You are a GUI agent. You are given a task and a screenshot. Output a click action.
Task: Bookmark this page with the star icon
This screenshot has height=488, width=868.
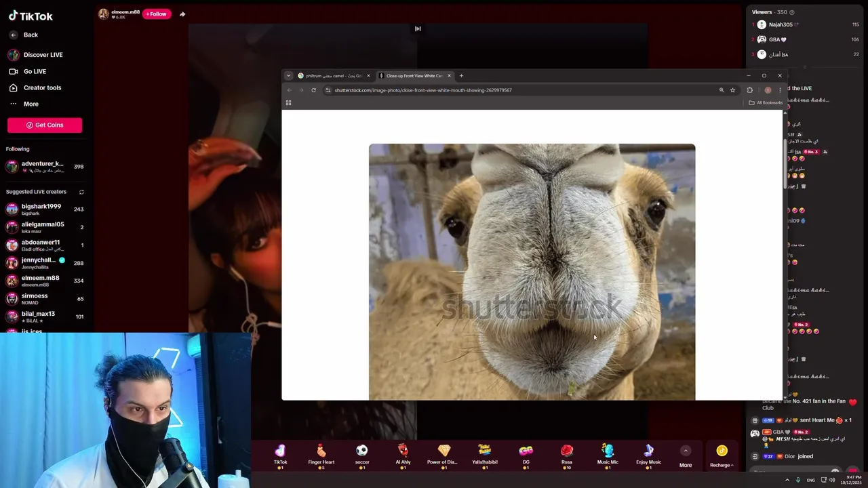coord(732,90)
